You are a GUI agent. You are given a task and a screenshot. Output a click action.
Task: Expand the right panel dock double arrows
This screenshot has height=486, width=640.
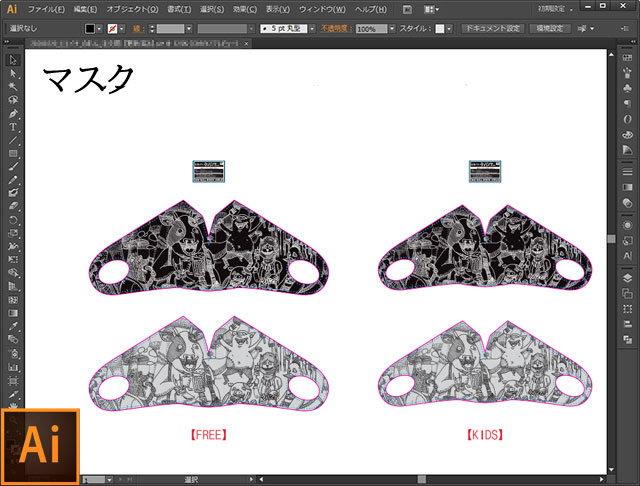[633, 42]
